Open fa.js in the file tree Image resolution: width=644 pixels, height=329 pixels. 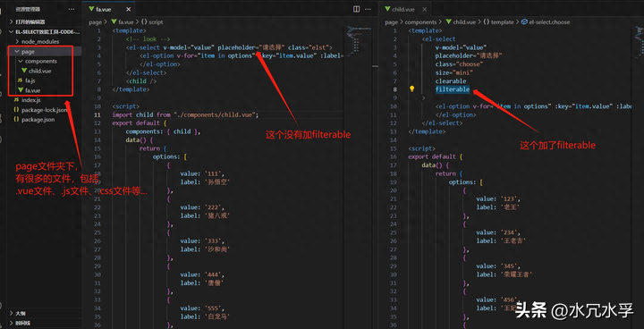click(x=30, y=80)
